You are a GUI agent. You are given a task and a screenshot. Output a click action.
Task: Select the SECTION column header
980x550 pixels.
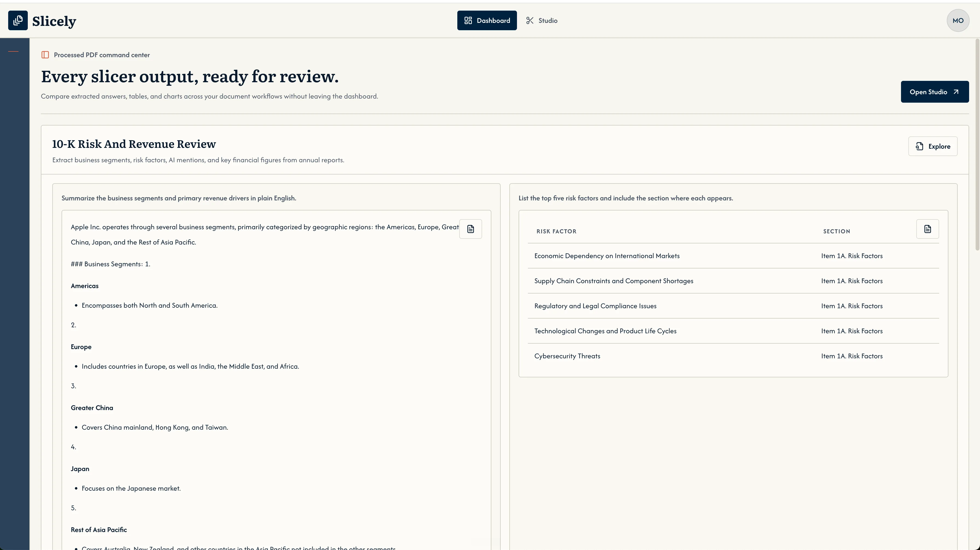click(x=836, y=231)
